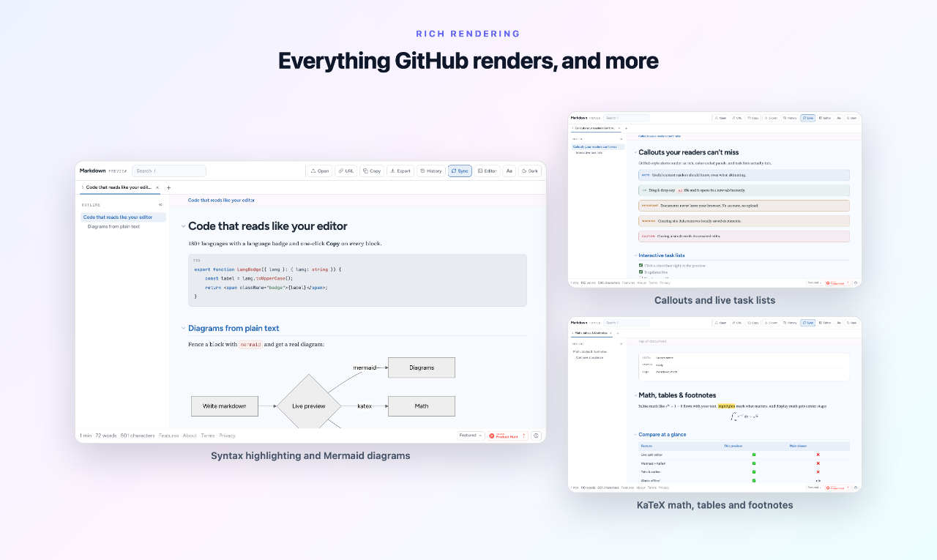Image resolution: width=937 pixels, height=560 pixels.
Task: Click the round help icon in the Code that reads window footer
Action: click(x=536, y=436)
